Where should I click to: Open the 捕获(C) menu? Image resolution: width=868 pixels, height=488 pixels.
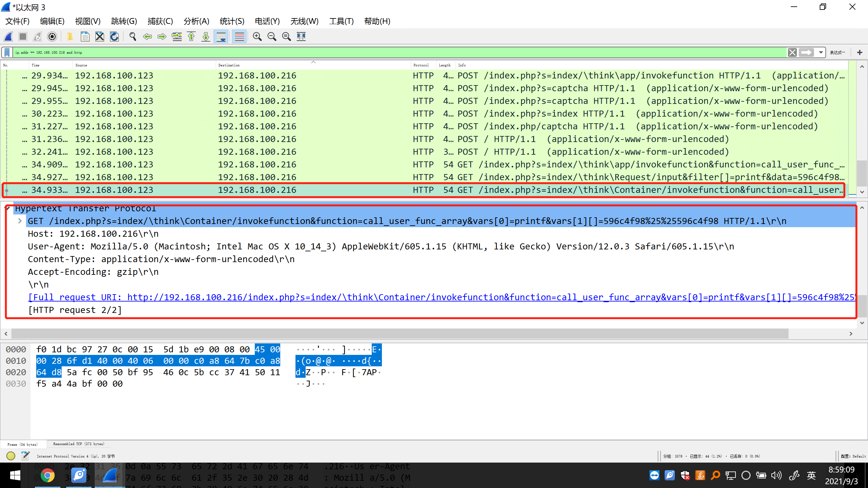[x=160, y=21]
